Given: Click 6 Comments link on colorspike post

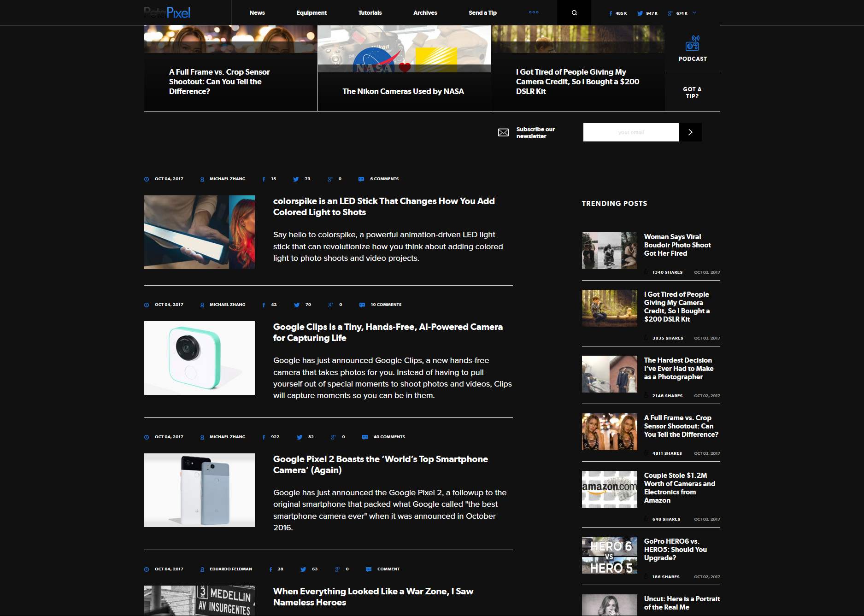Looking at the screenshot, I should [384, 179].
